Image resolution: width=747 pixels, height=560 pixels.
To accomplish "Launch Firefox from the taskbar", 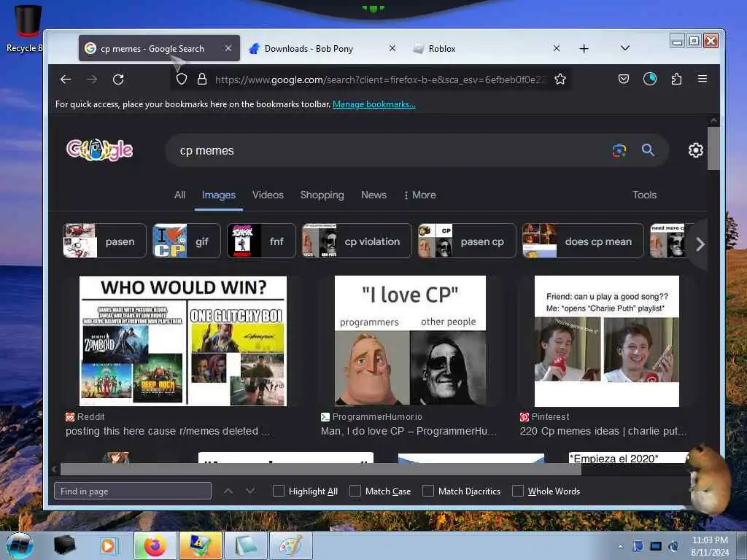I will click(x=155, y=545).
